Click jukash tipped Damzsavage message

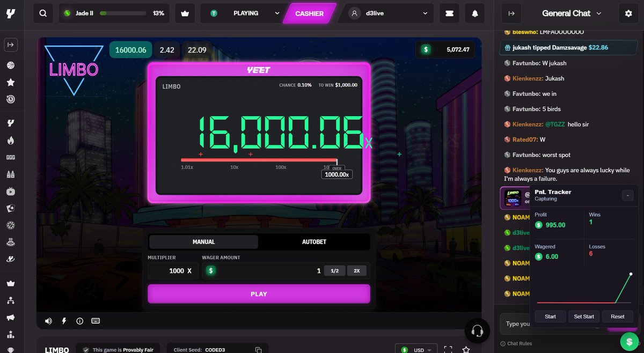[569, 48]
